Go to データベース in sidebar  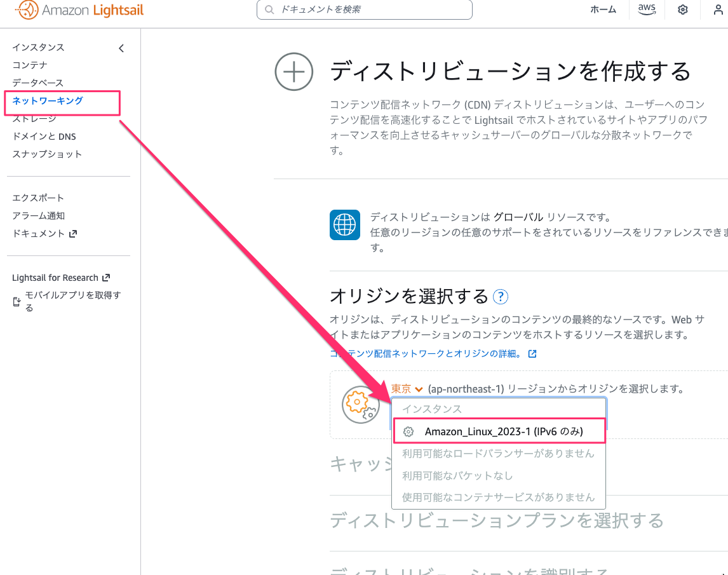coord(37,83)
